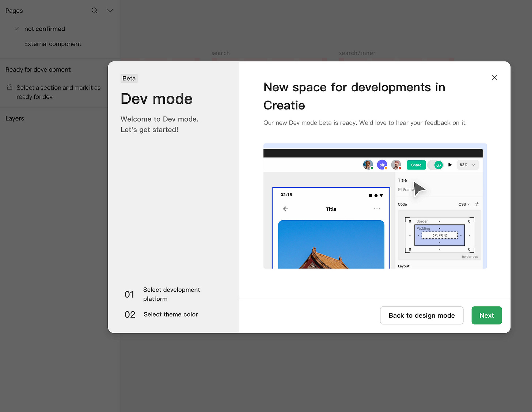Image resolution: width=532 pixels, height=412 pixels.
Task: Click the Layers panel heading
Action: (15, 118)
